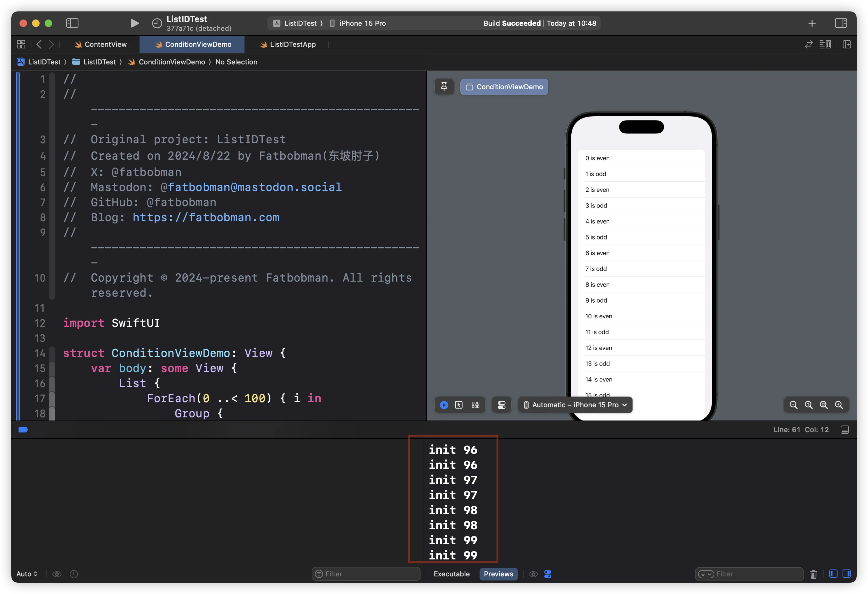The image size is (868, 594).
Task: Open the ListIDTestApp tab
Action: [x=288, y=44]
